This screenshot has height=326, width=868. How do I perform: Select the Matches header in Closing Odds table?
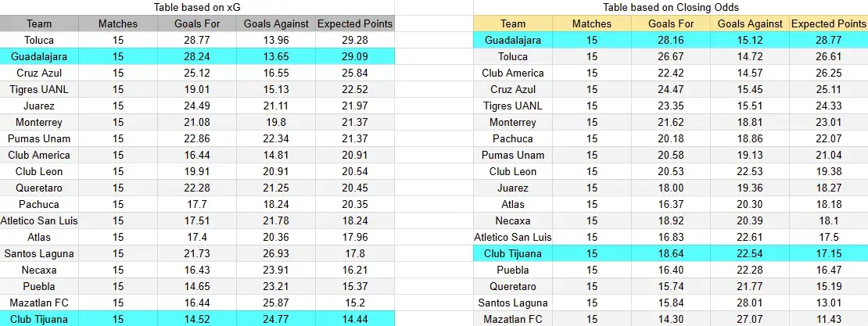tap(592, 23)
